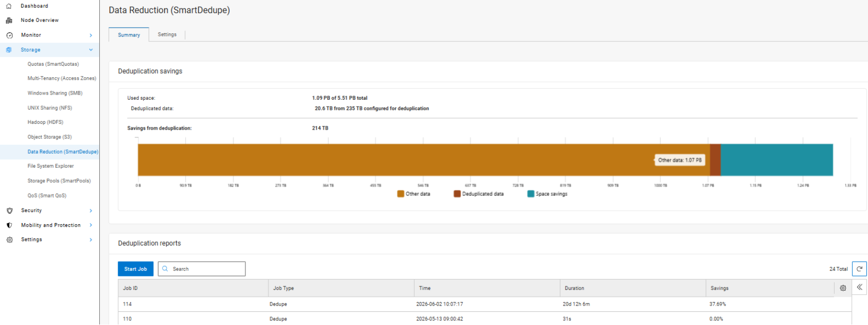Click the Node Overview icon

pos(9,20)
